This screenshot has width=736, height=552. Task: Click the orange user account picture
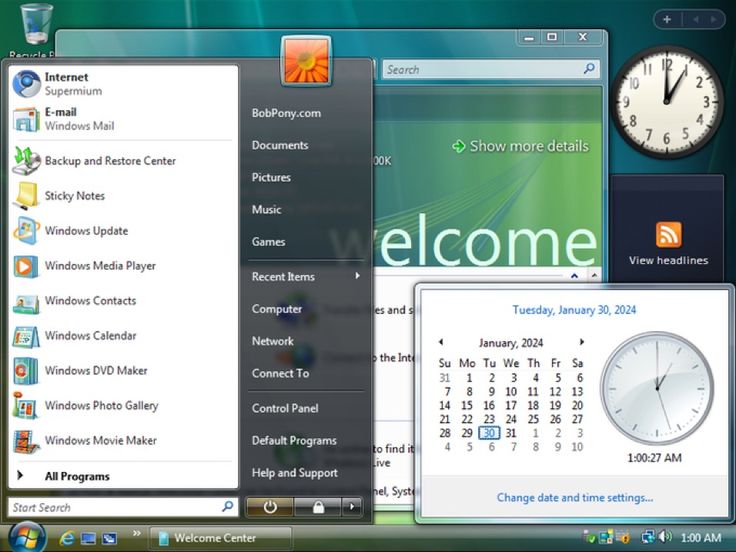point(306,61)
